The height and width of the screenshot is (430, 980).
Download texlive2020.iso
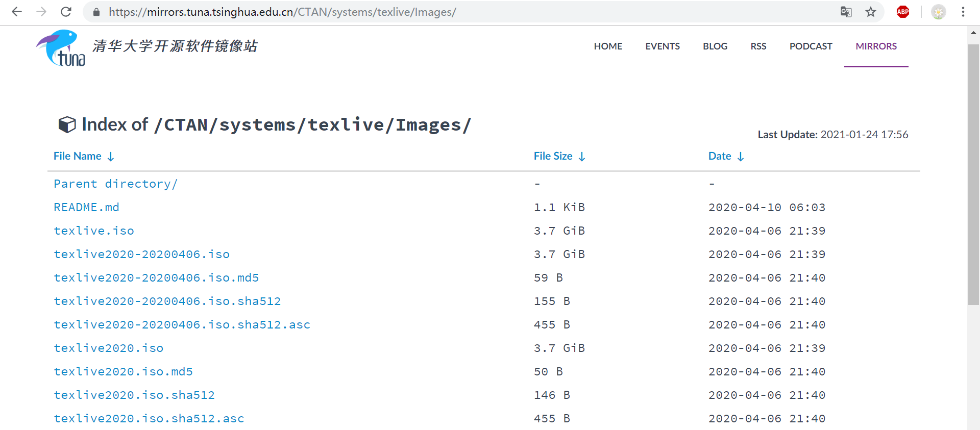[109, 348]
